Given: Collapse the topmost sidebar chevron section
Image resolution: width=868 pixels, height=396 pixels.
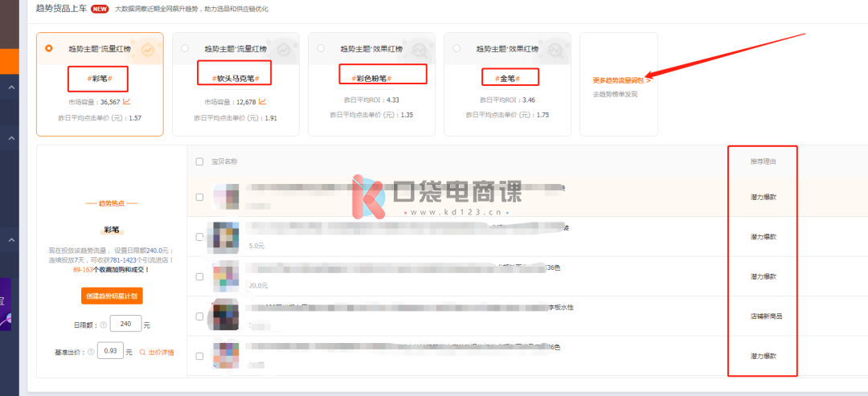Looking at the screenshot, I should click(x=11, y=87).
